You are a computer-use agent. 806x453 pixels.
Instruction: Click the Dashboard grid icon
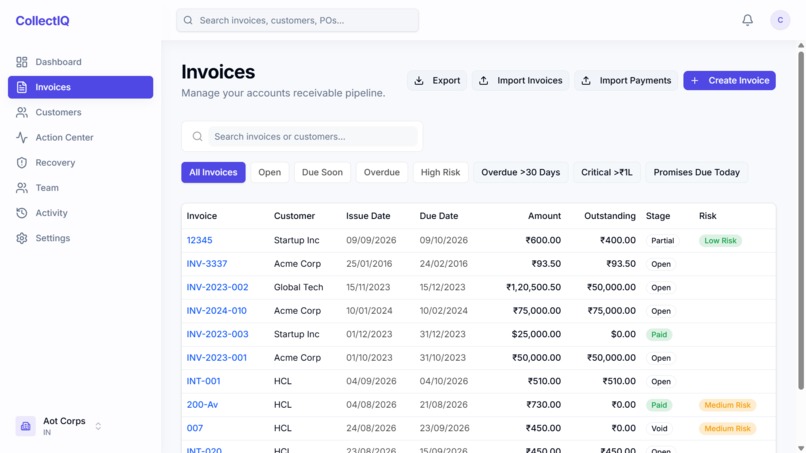(22, 62)
